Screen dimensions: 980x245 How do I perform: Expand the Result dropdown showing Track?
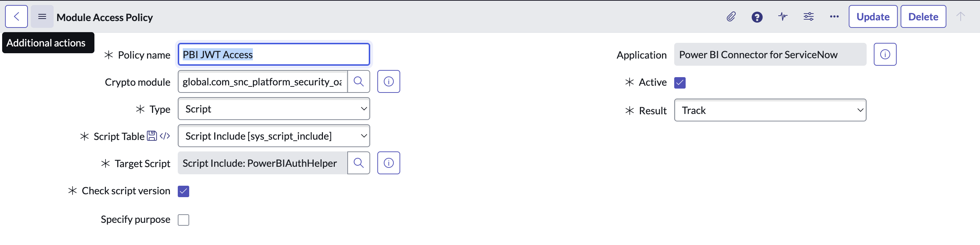[x=770, y=110]
